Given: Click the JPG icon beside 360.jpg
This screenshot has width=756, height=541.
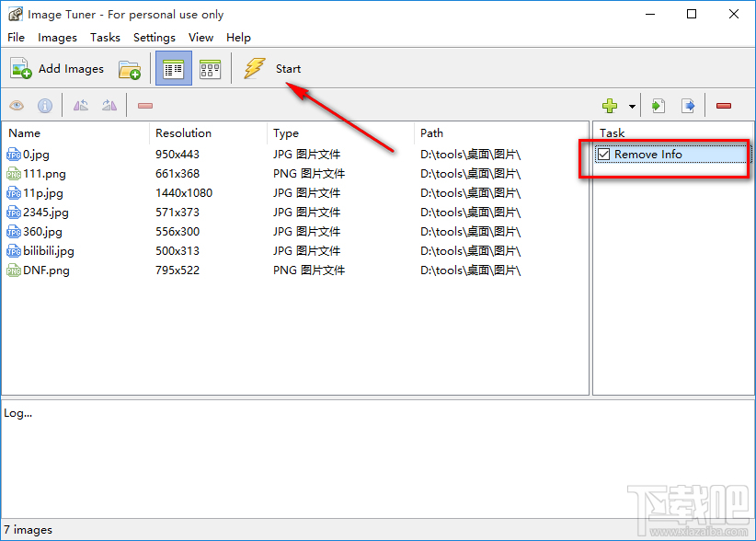Looking at the screenshot, I should tap(14, 232).
